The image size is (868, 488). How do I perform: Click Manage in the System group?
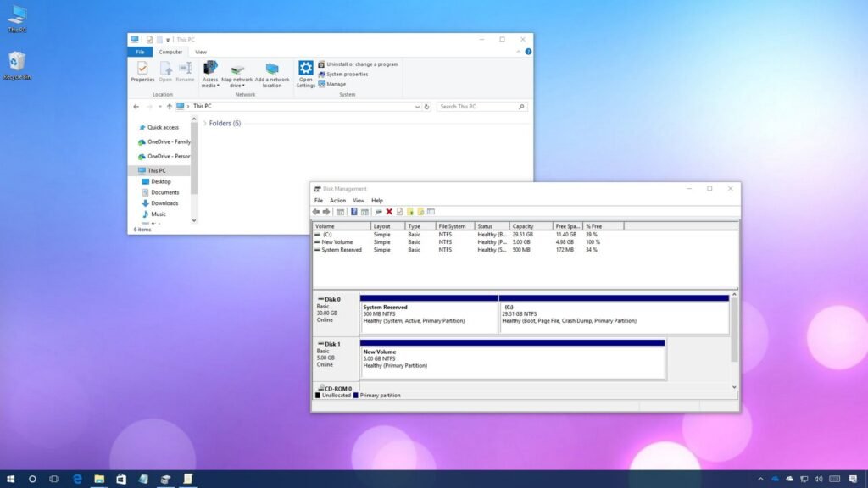pos(332,84)
